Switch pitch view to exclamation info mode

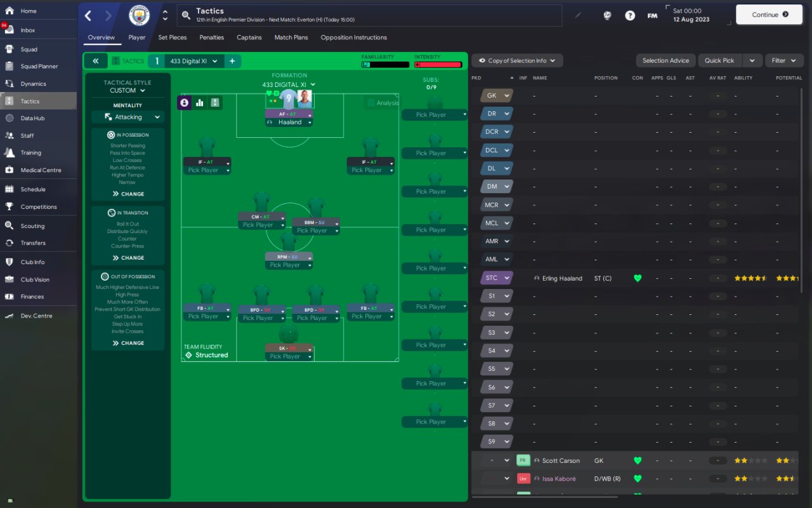(x=215, y=102)
